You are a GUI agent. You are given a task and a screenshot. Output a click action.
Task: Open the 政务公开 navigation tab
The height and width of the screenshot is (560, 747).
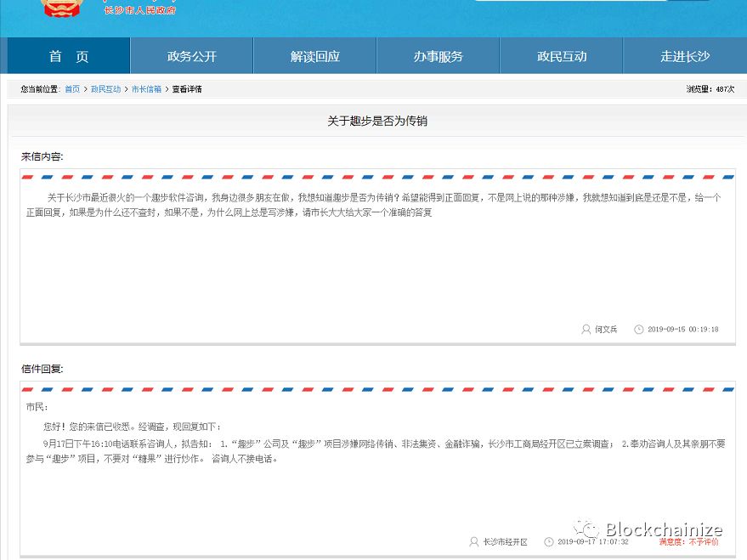[x=191, y=56]
